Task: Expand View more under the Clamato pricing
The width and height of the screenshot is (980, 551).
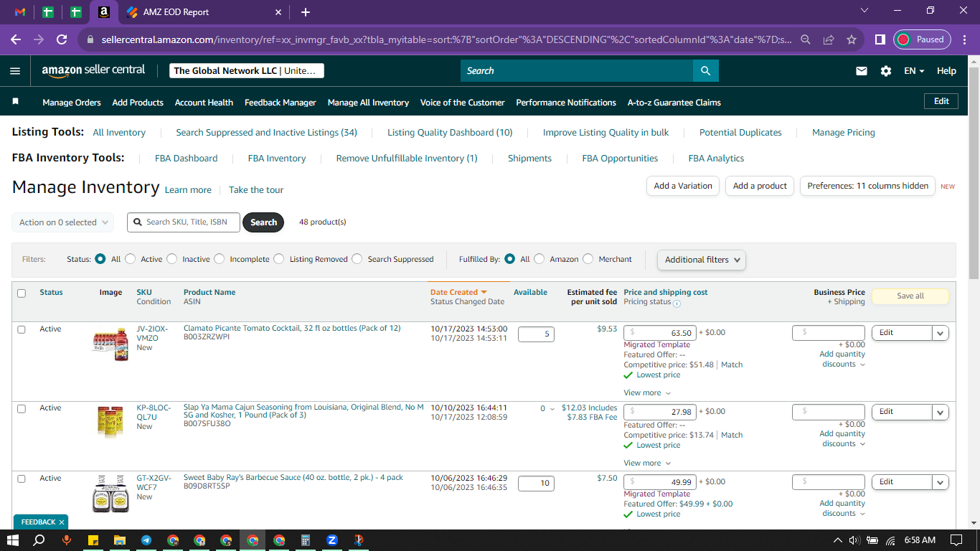Action: coord(647,392)
